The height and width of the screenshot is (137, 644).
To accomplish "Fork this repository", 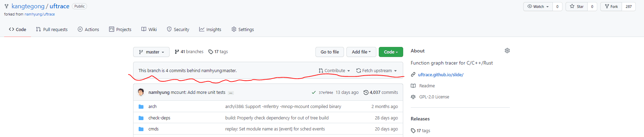I will tap(611, 7).
